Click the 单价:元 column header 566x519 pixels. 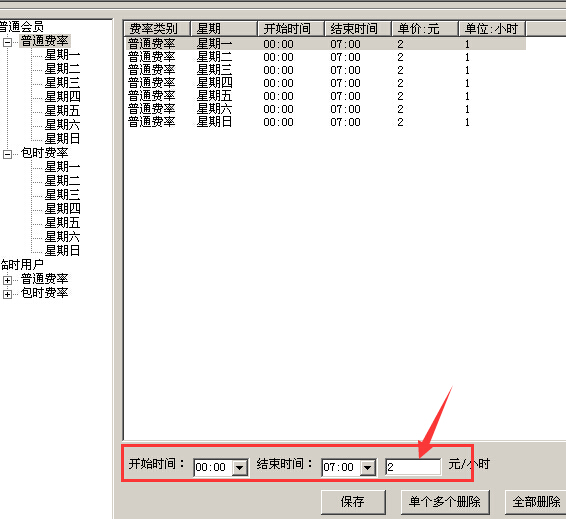[424, 29]
